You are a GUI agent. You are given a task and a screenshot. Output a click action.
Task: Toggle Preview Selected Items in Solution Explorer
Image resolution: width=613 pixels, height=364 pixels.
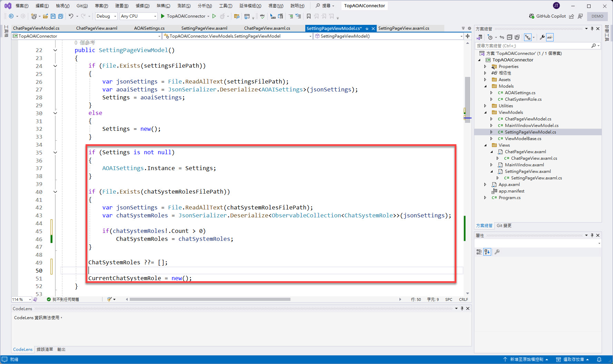click(550, 37)
